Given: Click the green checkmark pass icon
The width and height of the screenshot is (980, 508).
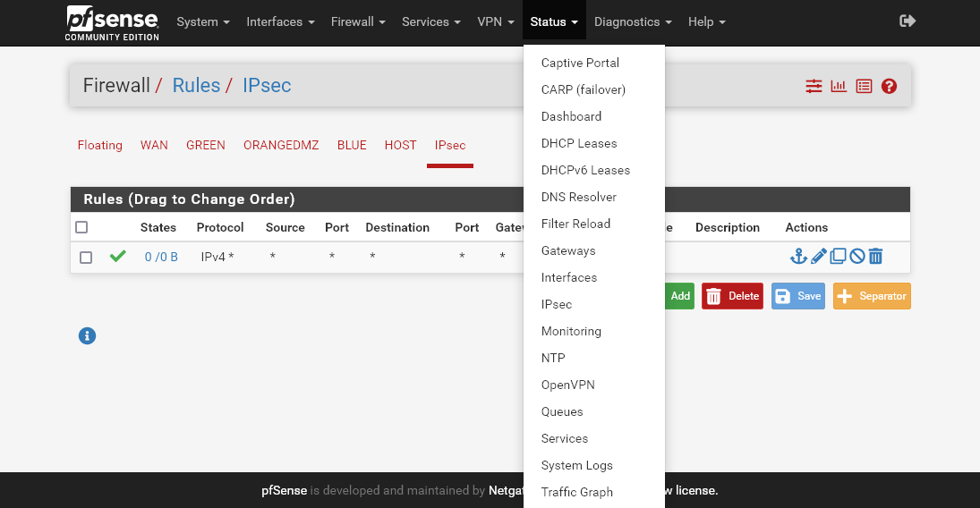Looking at the screenshot, I should (x=117, y=256).
